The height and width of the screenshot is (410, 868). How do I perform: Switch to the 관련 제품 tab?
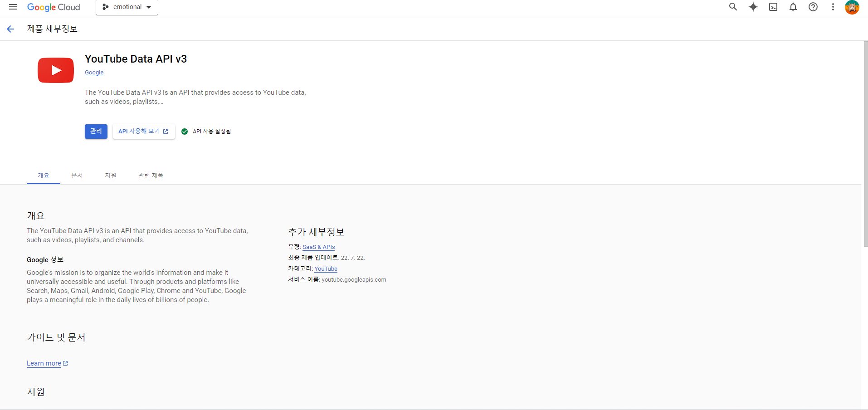coord(151,176)
